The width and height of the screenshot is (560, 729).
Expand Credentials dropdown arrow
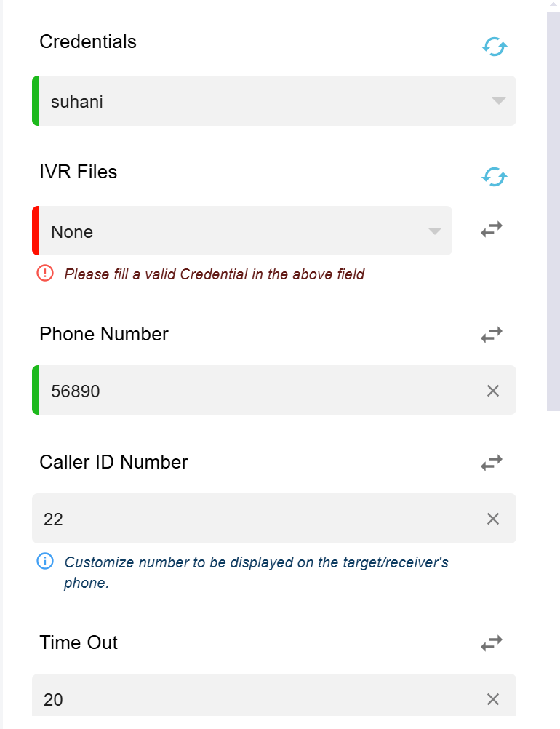tap(499, 101)
